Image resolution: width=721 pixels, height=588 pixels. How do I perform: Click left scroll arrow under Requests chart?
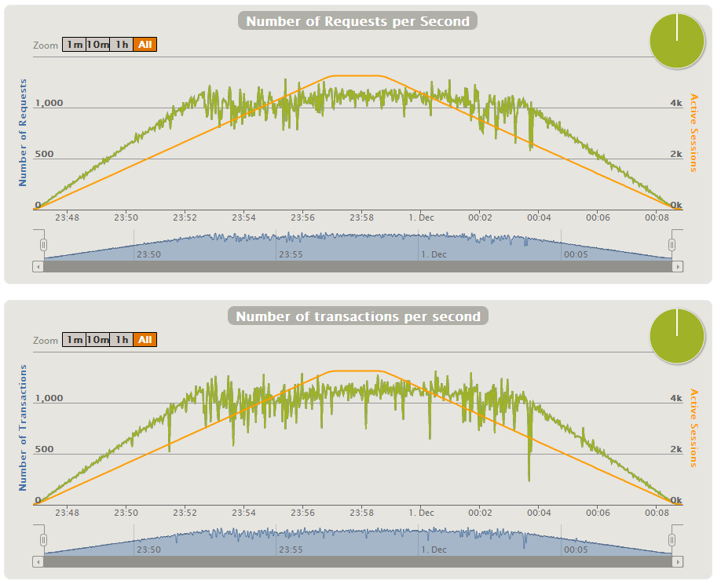click(38, 267)
